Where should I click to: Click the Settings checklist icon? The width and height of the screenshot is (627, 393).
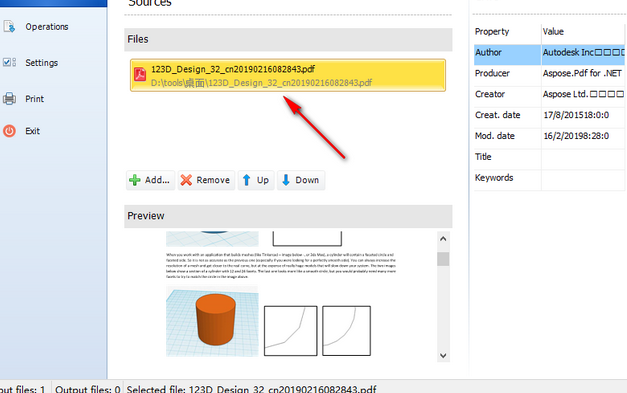coord(9,62)
